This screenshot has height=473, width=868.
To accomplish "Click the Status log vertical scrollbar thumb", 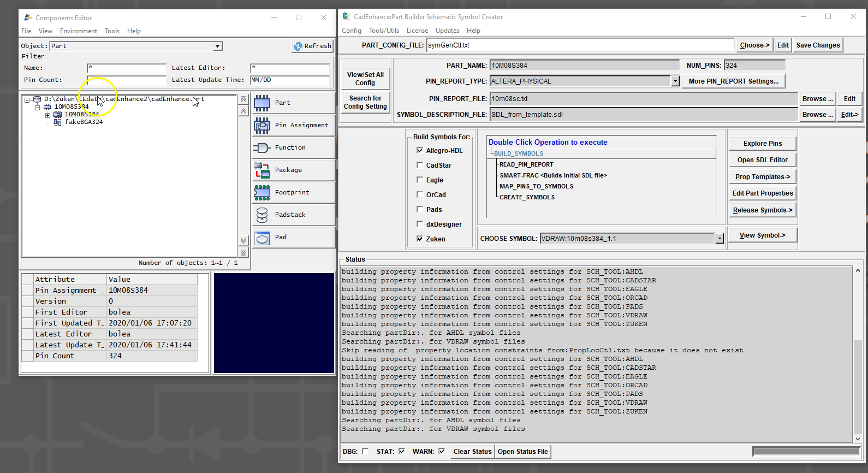I will (x=857, y=386).
